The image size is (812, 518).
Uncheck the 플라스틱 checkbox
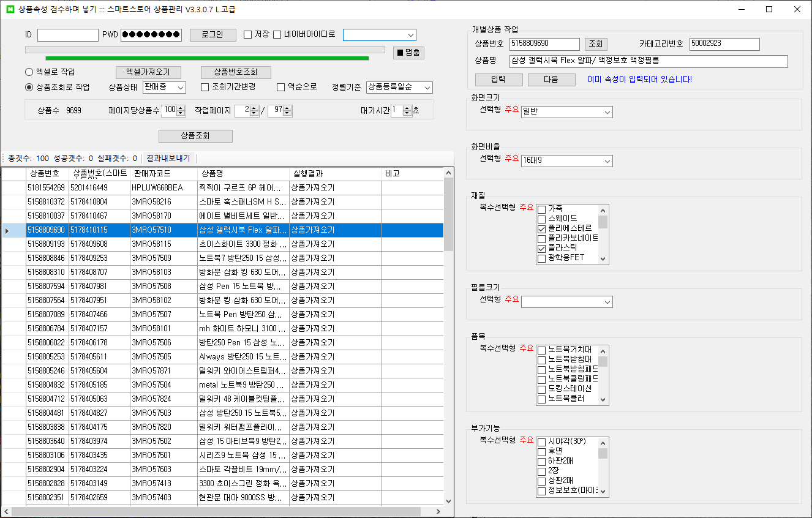[x=541, y=249]
